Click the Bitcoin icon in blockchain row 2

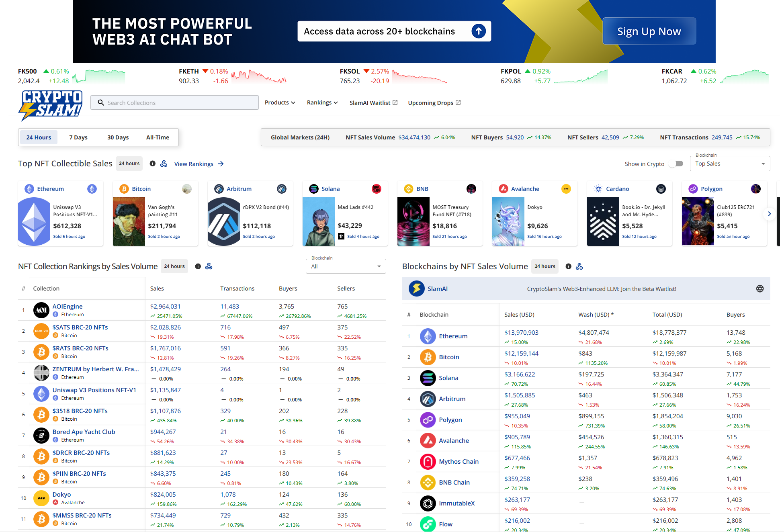428,357
